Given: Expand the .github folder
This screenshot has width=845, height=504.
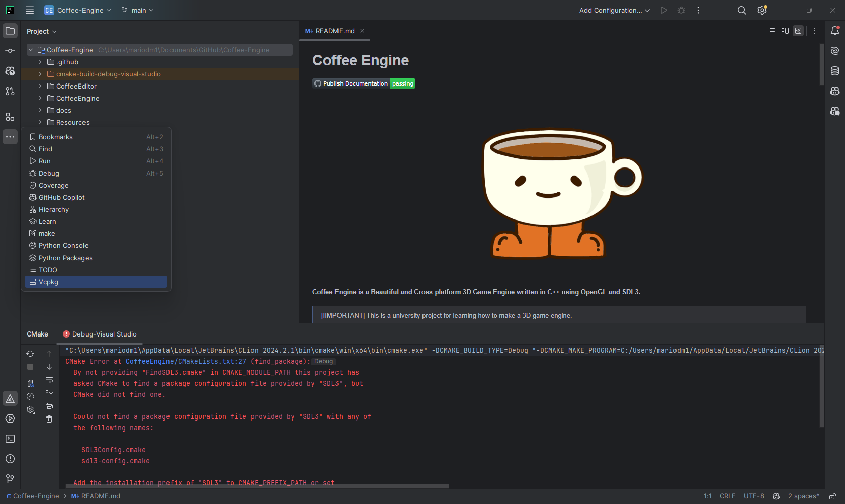Looking at the screenshot, I should (x=40, y=62).
